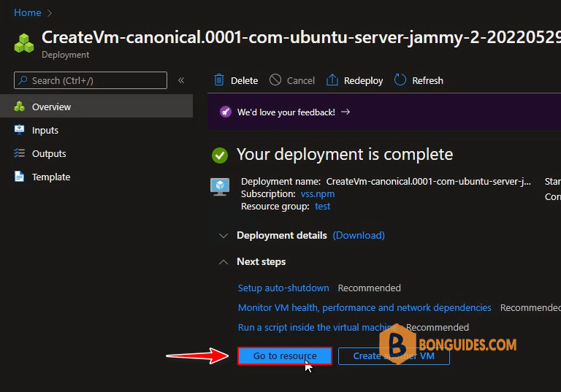Focus the Search (Ctrl+/) box
561x392 pixels.
tap(91, 80)
